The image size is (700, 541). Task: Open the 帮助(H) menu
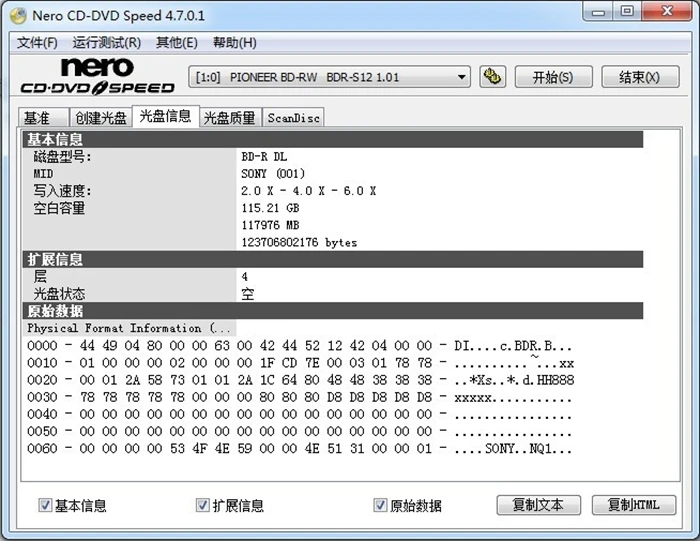pos(235,43)
